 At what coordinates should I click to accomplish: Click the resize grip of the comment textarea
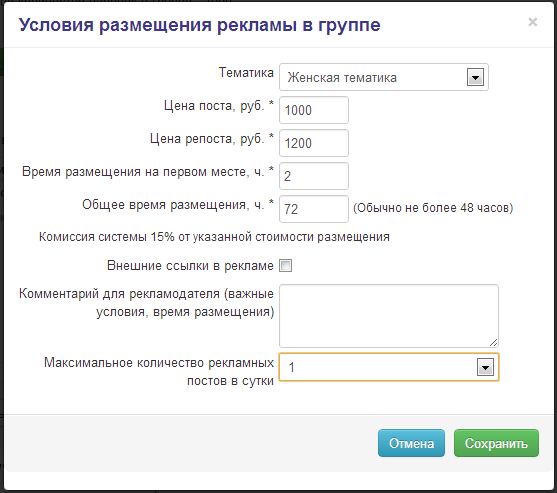click(x=493, y=342)
